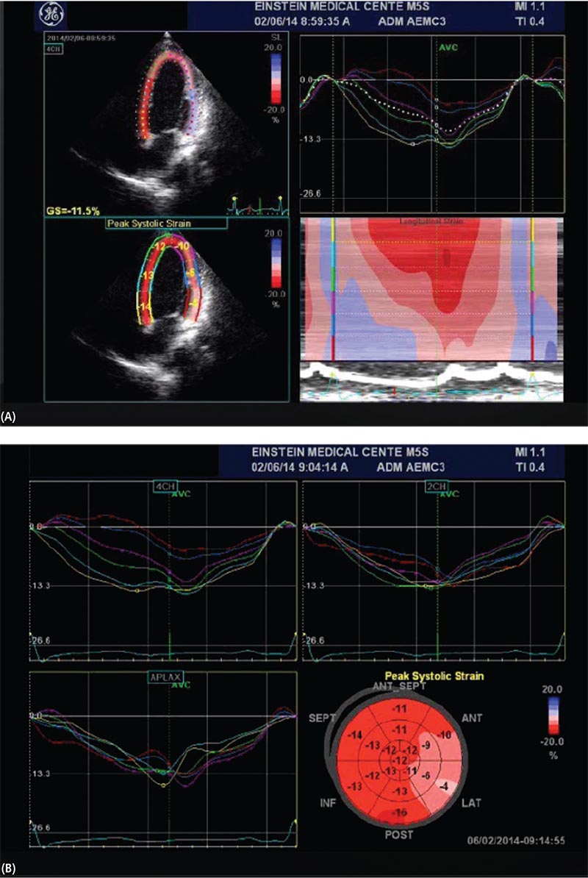Screen dimensions: 588x878
Task: Click the GE logo in top-left corner
Action: click(54, 15)
